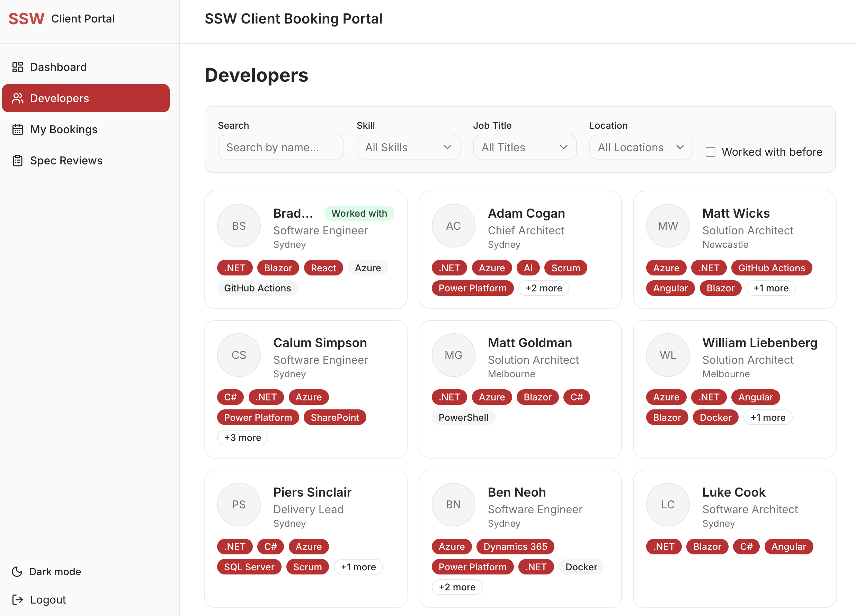The width and height of the screenshot is (856, 616).
Task: Click Adam Cogan's AC avatar circle
Action: pyautogui.click(x=453, y=225)
